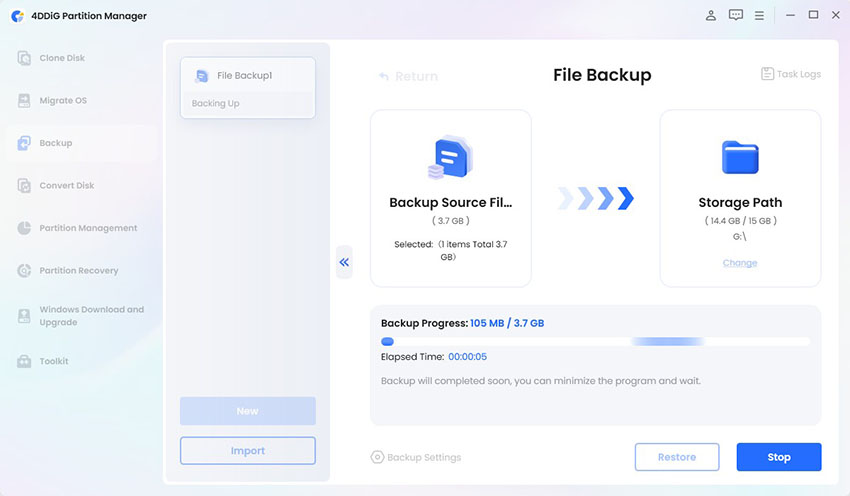Open Backup Settings label
Image resolution: width=850 pixels, height=496 pixels.
[x=424, y=457]
